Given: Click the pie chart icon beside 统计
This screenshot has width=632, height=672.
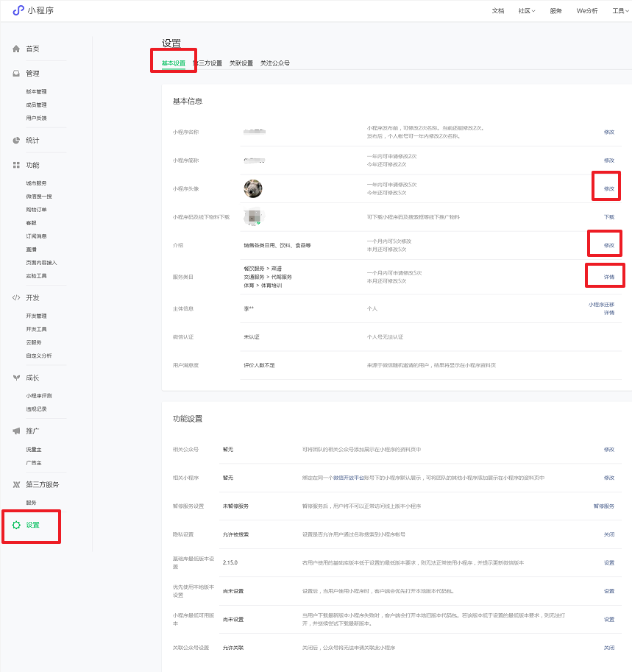Looking at the screenshot, I should pyautogui.click(x=16, y=140).
